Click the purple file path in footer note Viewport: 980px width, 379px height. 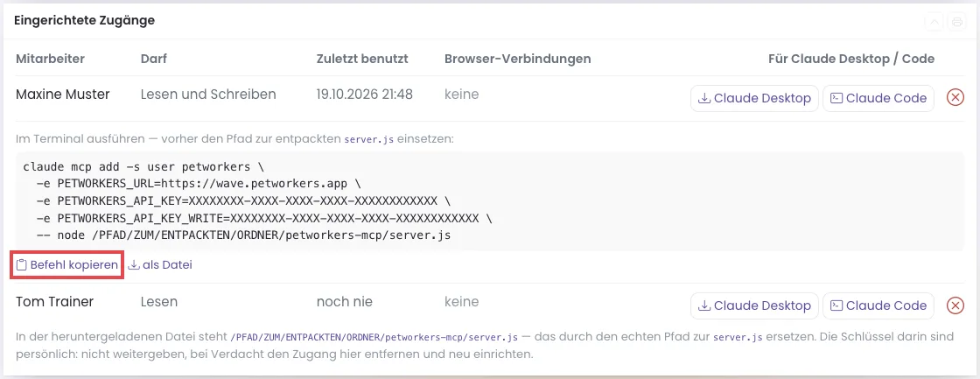(374, 337)
